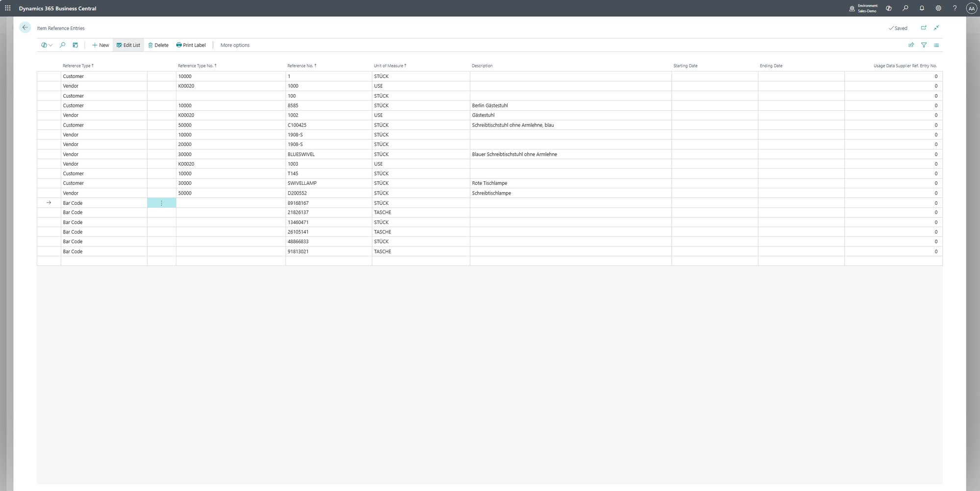Click the search icon in list toolbar
Screen dimensions: 980x491
pyautogui.click(x=62, y=45)
